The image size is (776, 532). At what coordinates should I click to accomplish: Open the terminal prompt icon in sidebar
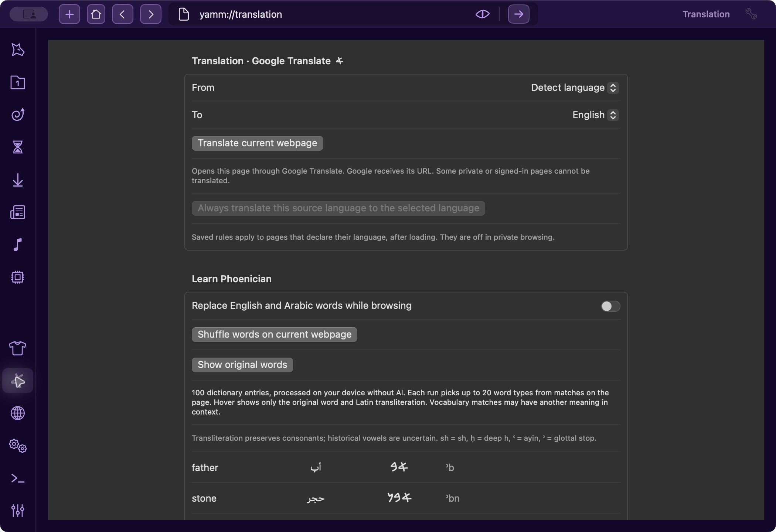18,478
